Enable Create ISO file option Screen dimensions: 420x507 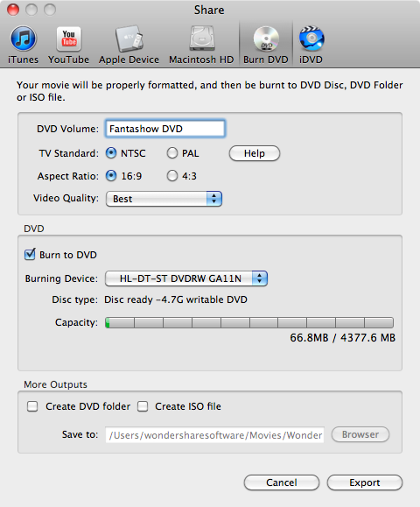click(143, 406)
